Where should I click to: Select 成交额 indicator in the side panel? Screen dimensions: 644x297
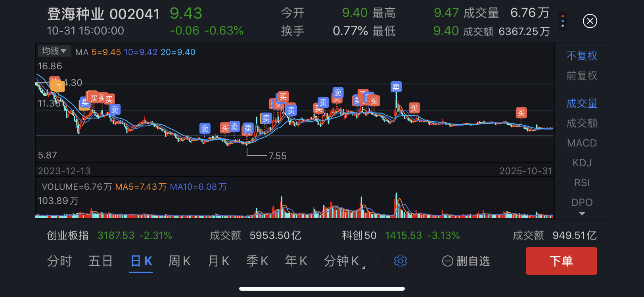582,123
